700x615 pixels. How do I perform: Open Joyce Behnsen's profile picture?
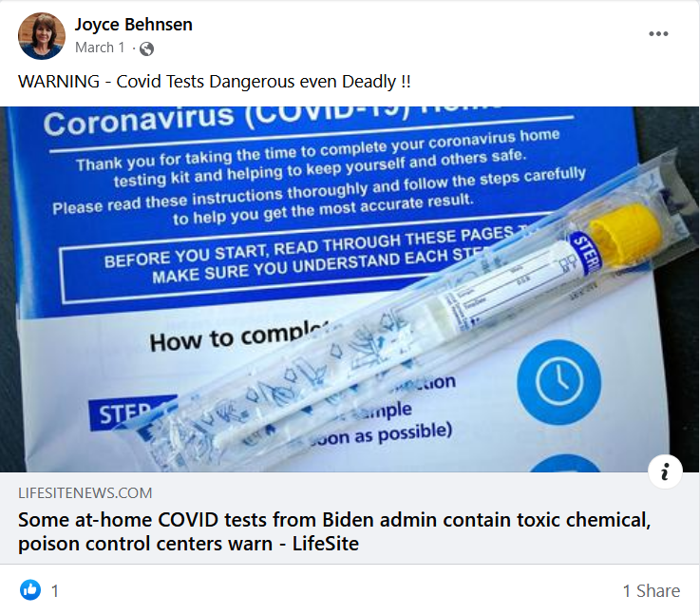click(42, 36)
